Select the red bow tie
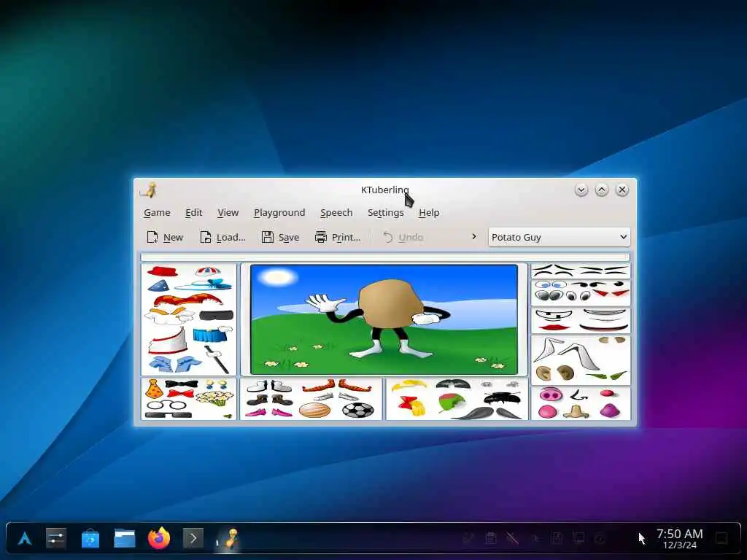The height and width of the screenshot is (560, 747). tap(181, 394)
